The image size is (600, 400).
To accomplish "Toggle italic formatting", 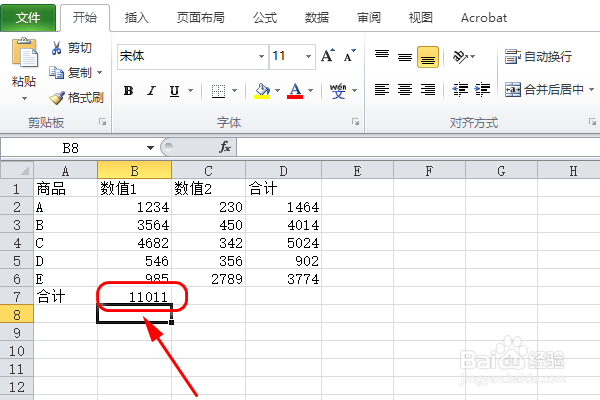I will pos(152,91).
